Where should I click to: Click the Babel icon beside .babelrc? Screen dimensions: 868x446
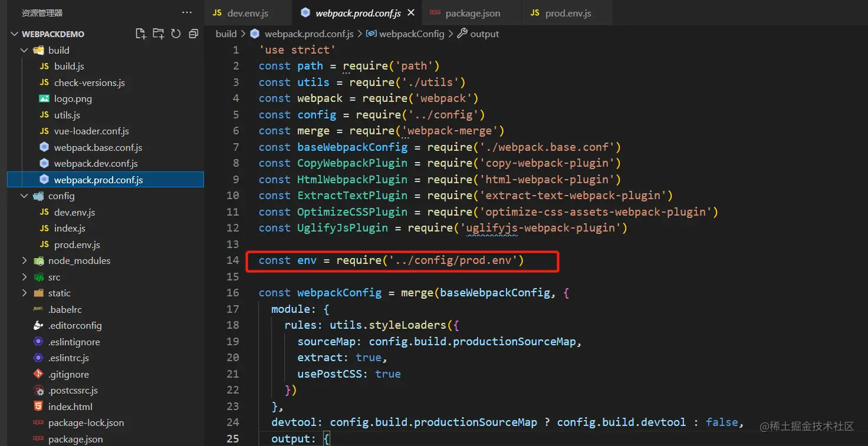tap(38, 309)
